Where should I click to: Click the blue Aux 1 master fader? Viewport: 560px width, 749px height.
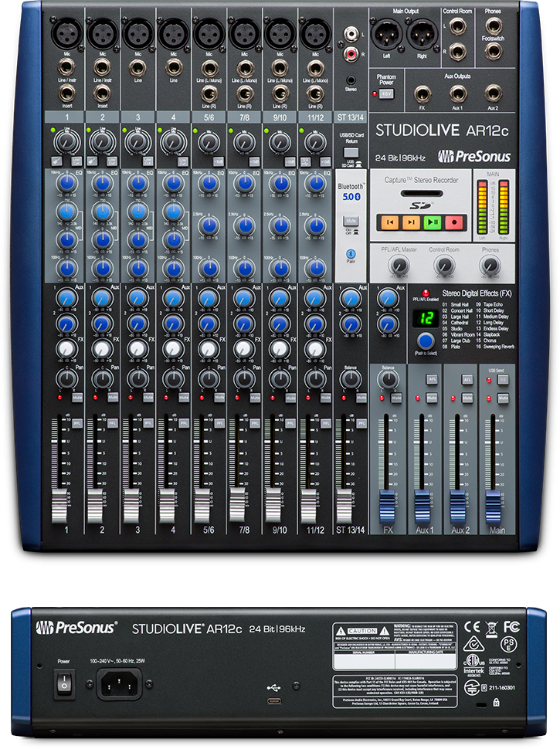coord(422,507)
